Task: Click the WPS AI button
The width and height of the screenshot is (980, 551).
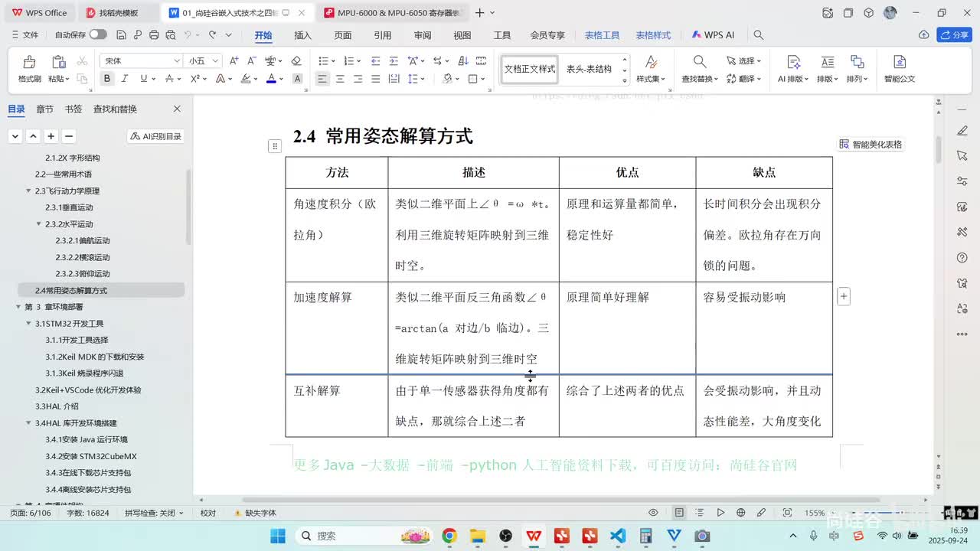Action: click(713, 35)
